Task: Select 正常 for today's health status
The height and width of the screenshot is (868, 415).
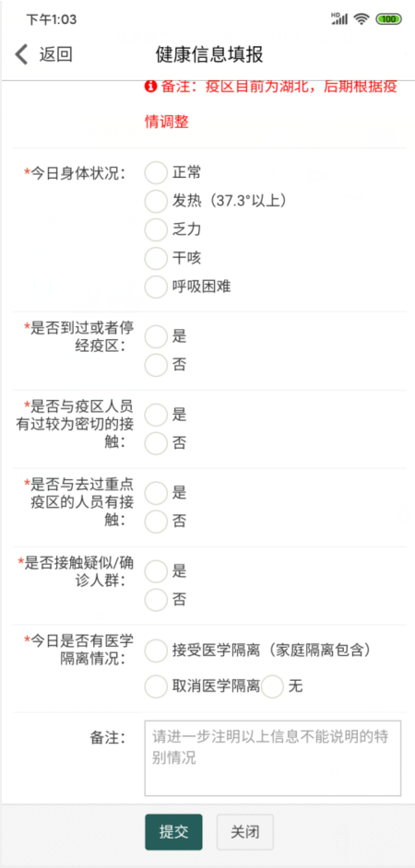Action: coord(156,172)
